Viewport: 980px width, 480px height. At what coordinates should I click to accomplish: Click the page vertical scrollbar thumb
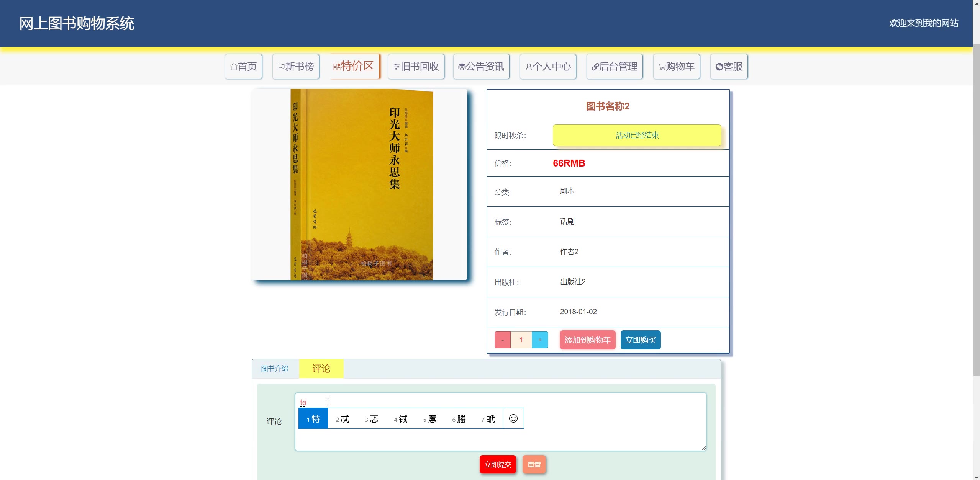pyautogui.click(x=977, y=210)
